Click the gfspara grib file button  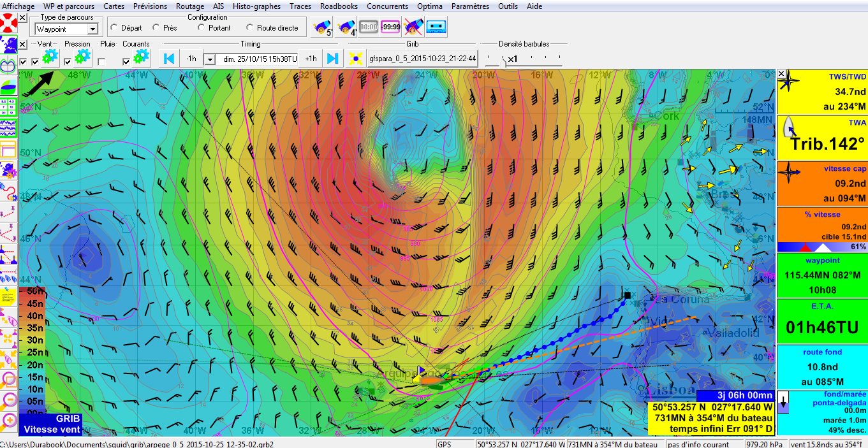point(423,59)
